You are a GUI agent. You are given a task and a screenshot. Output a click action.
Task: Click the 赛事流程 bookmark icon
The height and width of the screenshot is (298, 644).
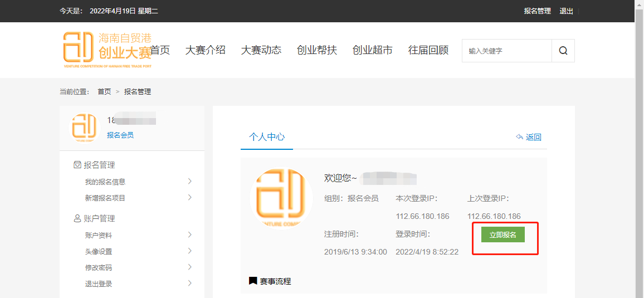click(x=253, y=281)
